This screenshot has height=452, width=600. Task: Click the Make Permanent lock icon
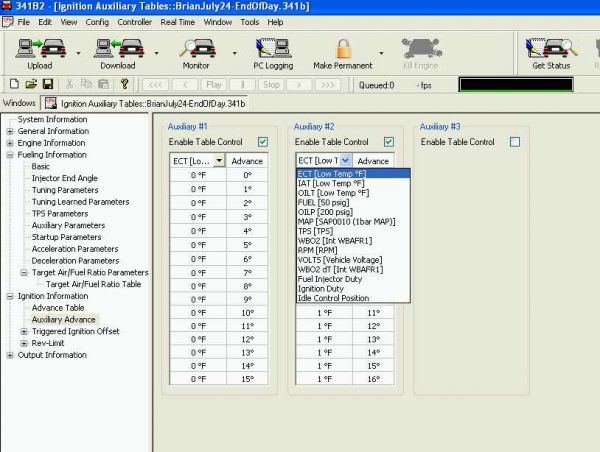pos(343,49)
